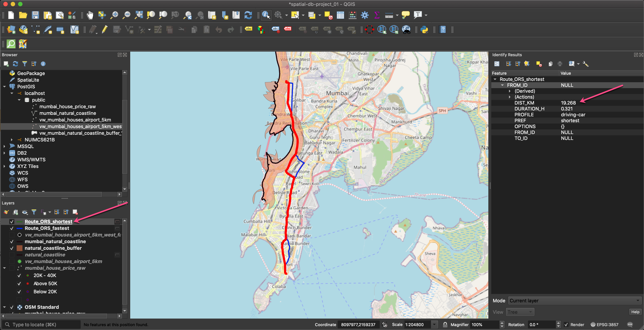
Task: Open the attribute table icon
Action: tap(340, 15)
